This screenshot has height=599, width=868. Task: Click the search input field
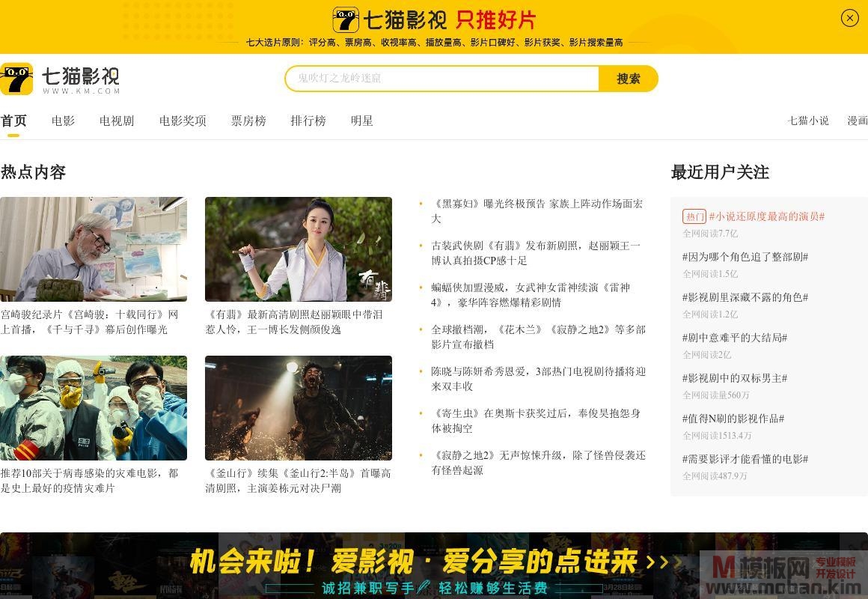coord(441,78)
